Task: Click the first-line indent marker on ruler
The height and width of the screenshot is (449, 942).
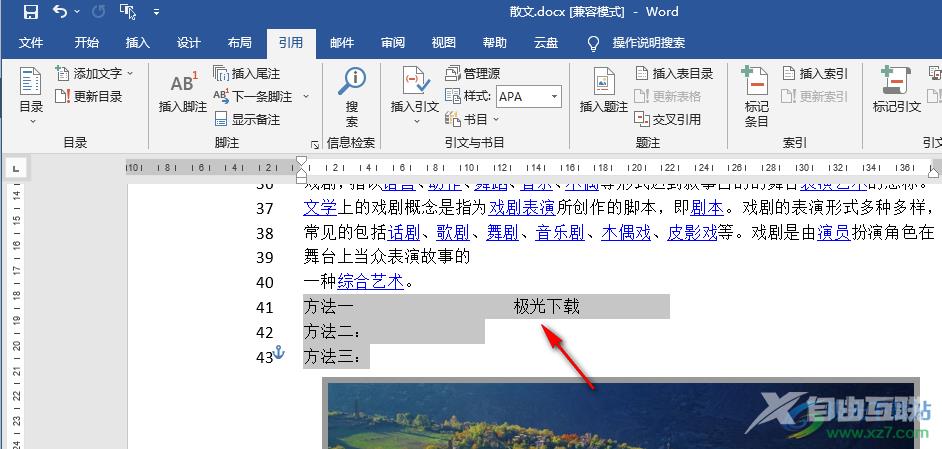Action: 302,162
